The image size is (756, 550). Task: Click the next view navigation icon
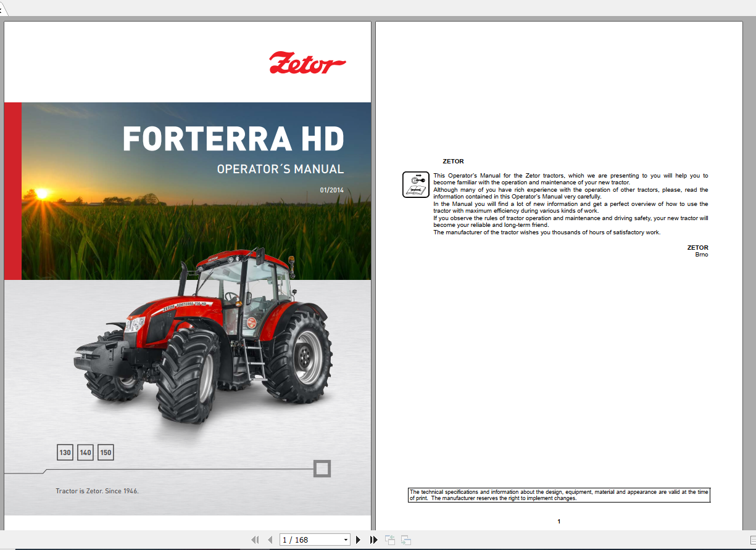click(405, 540)
